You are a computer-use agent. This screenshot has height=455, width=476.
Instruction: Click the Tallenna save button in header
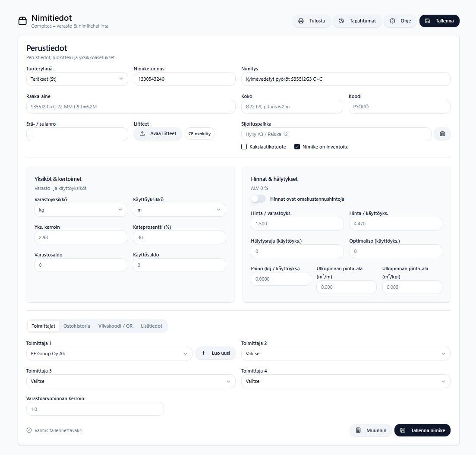439,21
